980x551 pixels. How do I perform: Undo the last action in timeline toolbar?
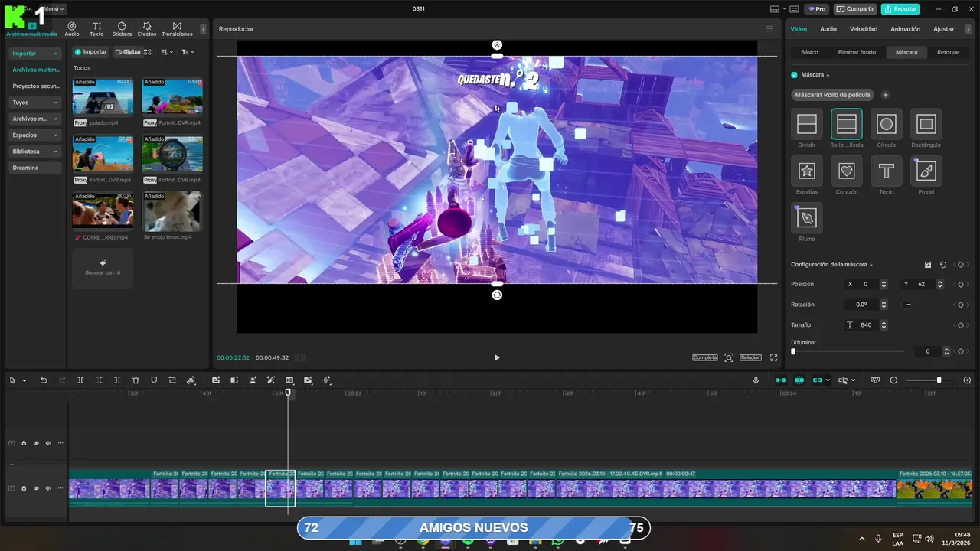point(44,380)
